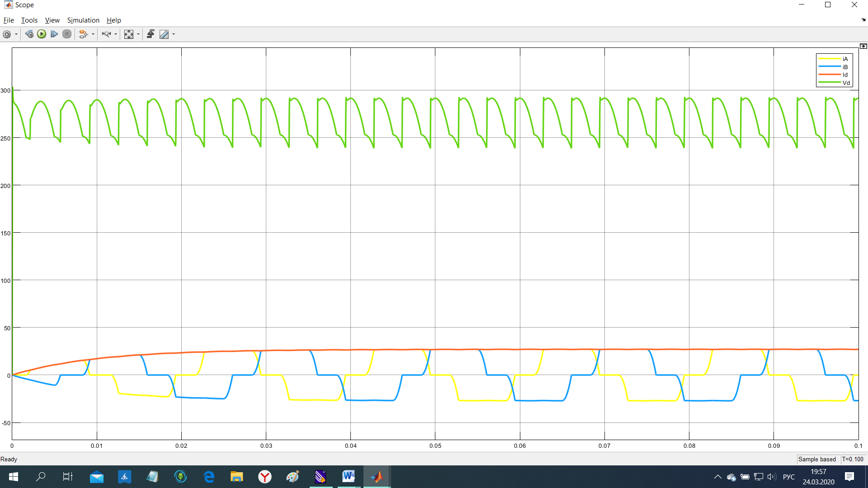Select the Zoom X-axis tool
Screen dimensions: 868x488
point(106,34)
